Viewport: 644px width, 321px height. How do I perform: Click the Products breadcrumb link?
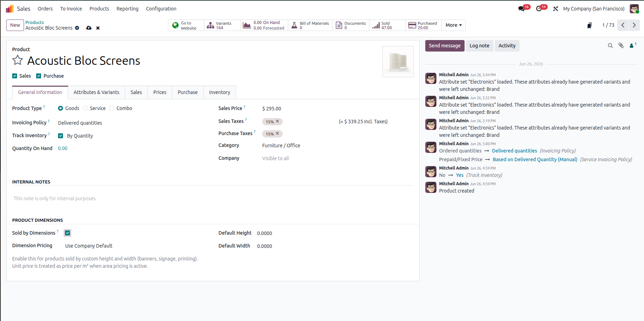tap(35, 22)
